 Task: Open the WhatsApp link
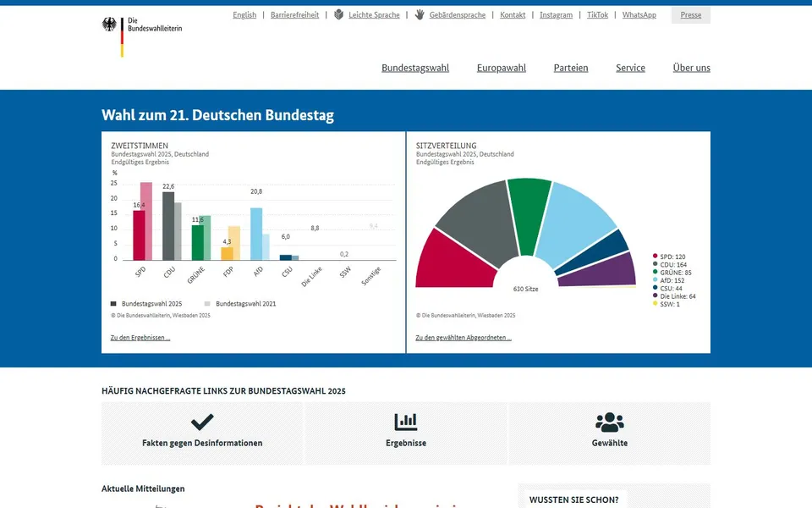[x=639, y=15]
